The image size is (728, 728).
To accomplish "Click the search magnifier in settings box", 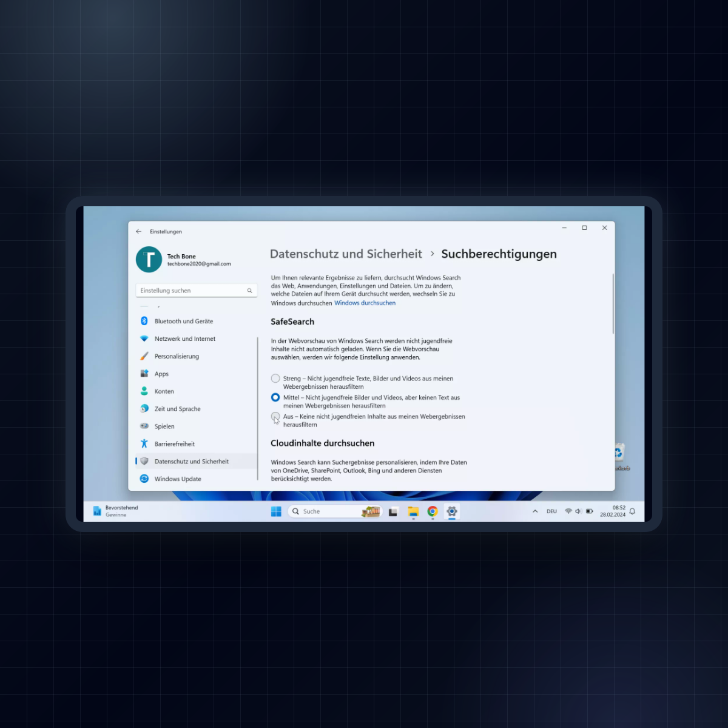I will (249, 291).
